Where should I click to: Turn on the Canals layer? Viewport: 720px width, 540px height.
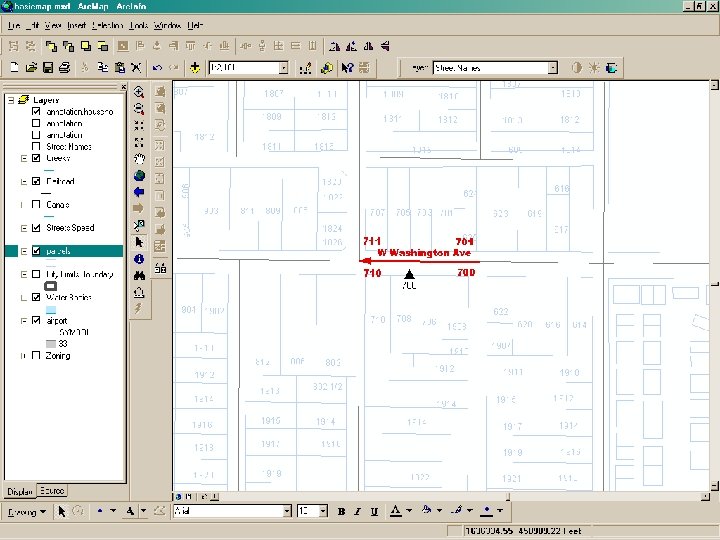[36, 204]
